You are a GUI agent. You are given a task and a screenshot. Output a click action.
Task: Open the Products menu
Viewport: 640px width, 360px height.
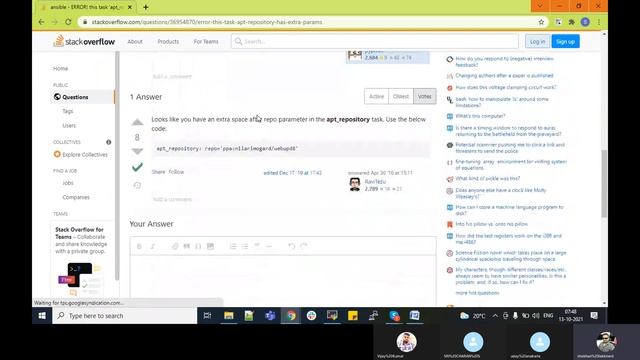point(168,42)
